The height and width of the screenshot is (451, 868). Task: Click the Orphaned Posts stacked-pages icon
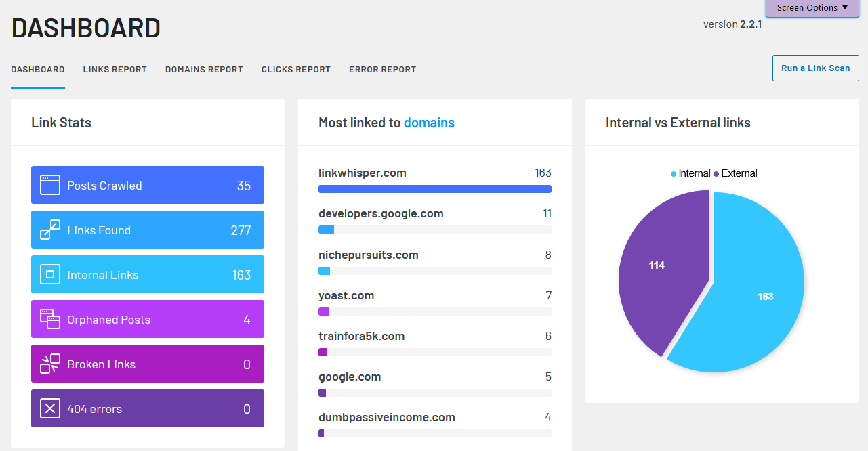49,318
